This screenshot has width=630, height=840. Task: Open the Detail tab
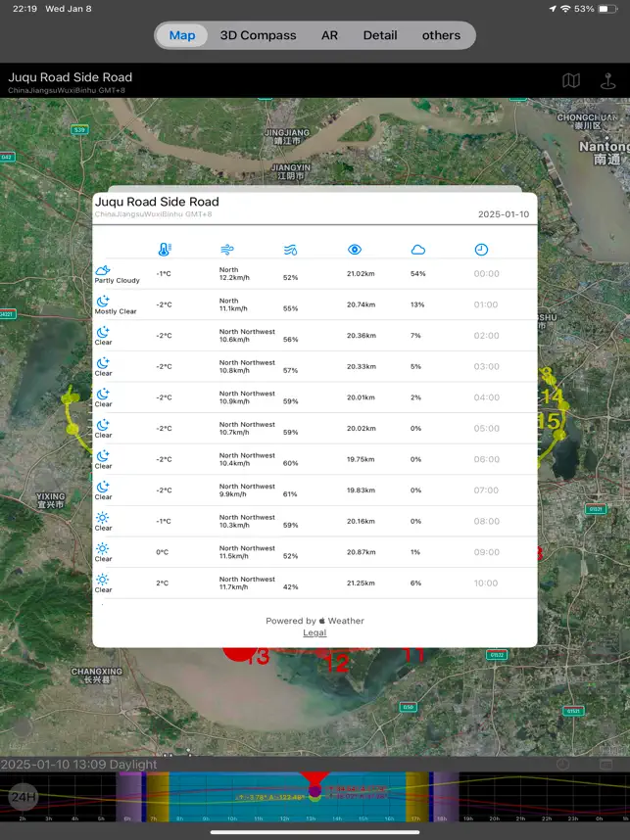[x=380, y=35]
